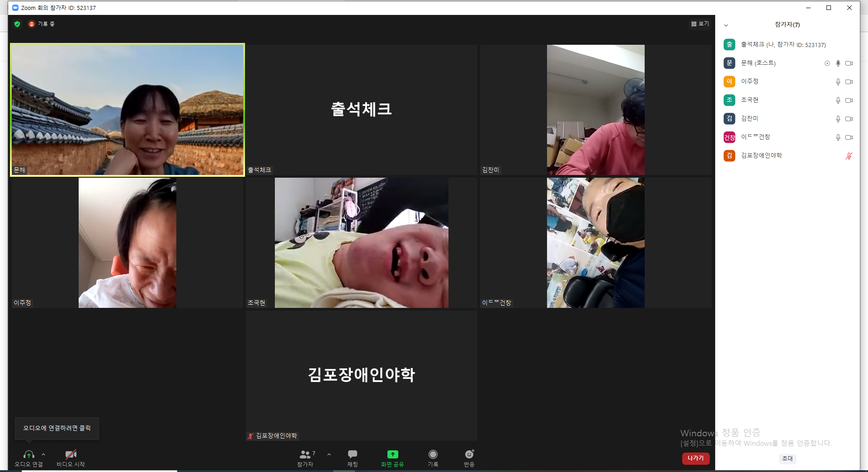Image resolution: width=868 pixels, height=472 pixels.
Task: Select the 이ㄷㅉ건창 video tile
Action: click(595, 242)
